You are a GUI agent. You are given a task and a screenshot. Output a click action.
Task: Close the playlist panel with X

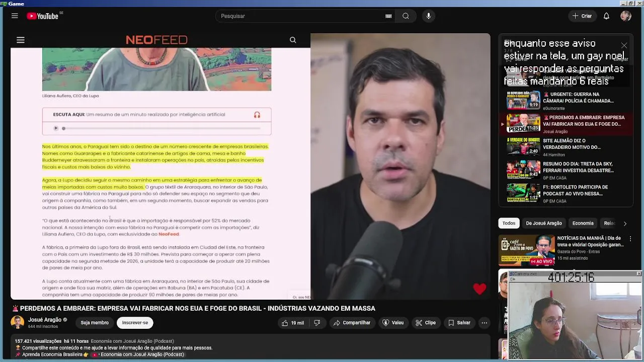[x=624, y=45]
